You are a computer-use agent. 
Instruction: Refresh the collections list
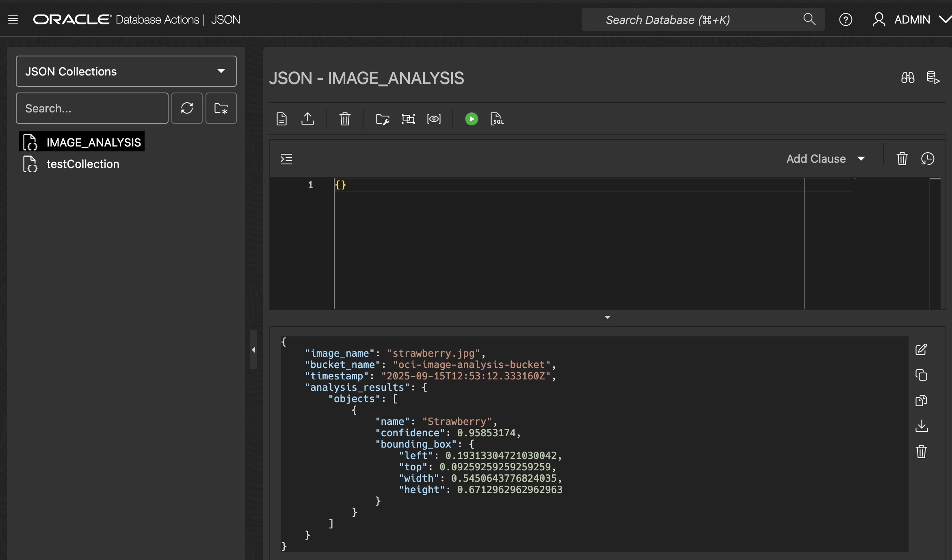coord(187,108)
